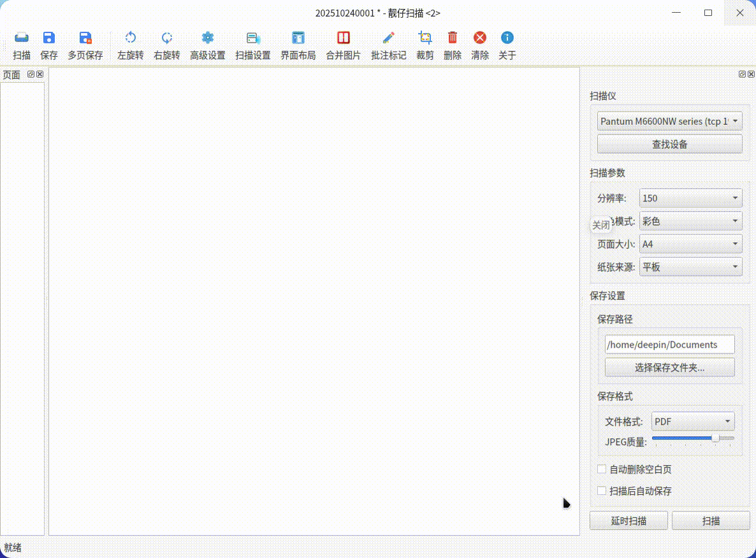The width and height of the screenshot is (756, 558).
Task: Click the 保存路径 label
Action: tap(614, 319)
